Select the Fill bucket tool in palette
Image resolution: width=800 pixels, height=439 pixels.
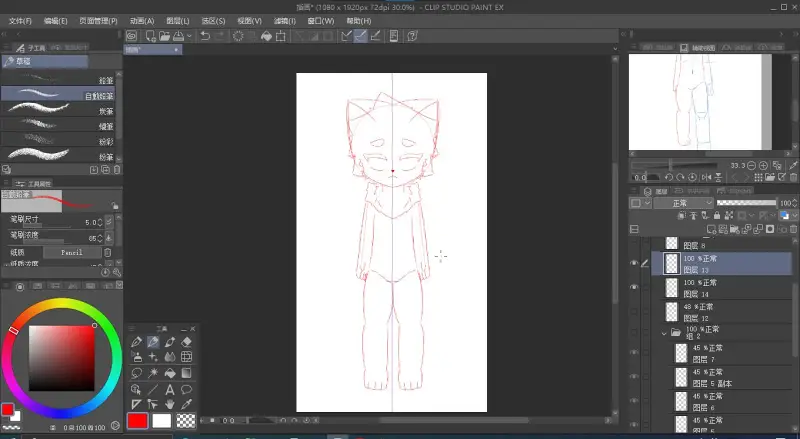[170, 373]
